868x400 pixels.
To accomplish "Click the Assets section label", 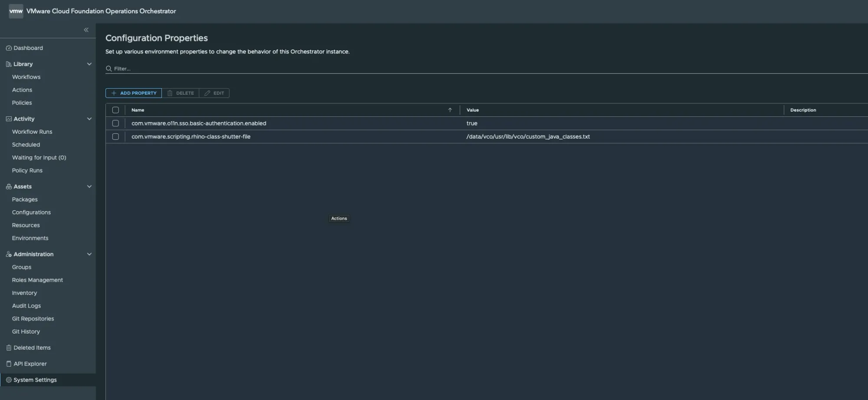I will click(23, 187).
